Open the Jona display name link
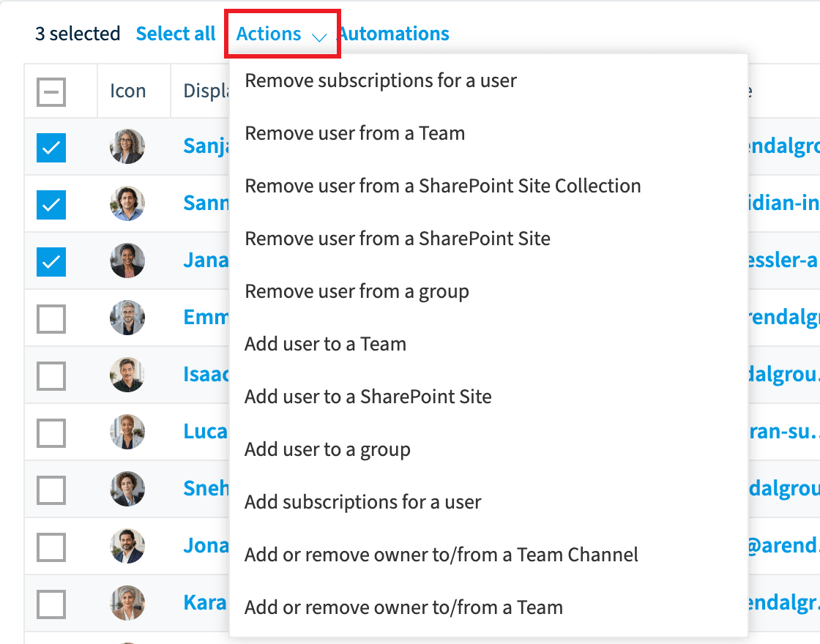The height and width of the screenshot is (644, 820). pos(206,545)
